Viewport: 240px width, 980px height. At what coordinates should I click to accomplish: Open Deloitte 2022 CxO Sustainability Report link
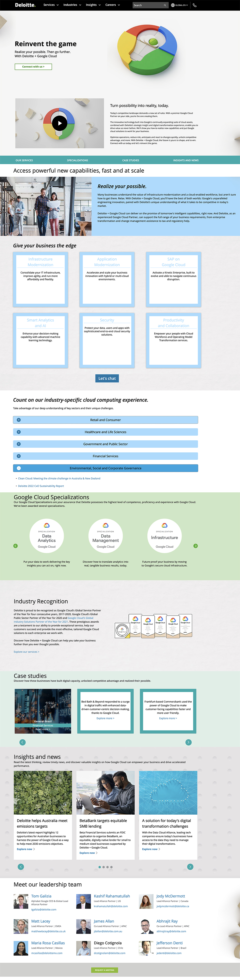point(41,486)
